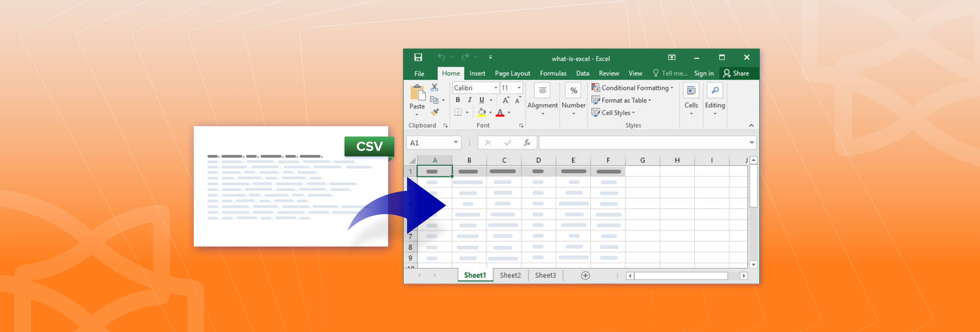Open Cell Styles gallery
The height and width of the screenshot is (332, 980).
pos(613,112)
